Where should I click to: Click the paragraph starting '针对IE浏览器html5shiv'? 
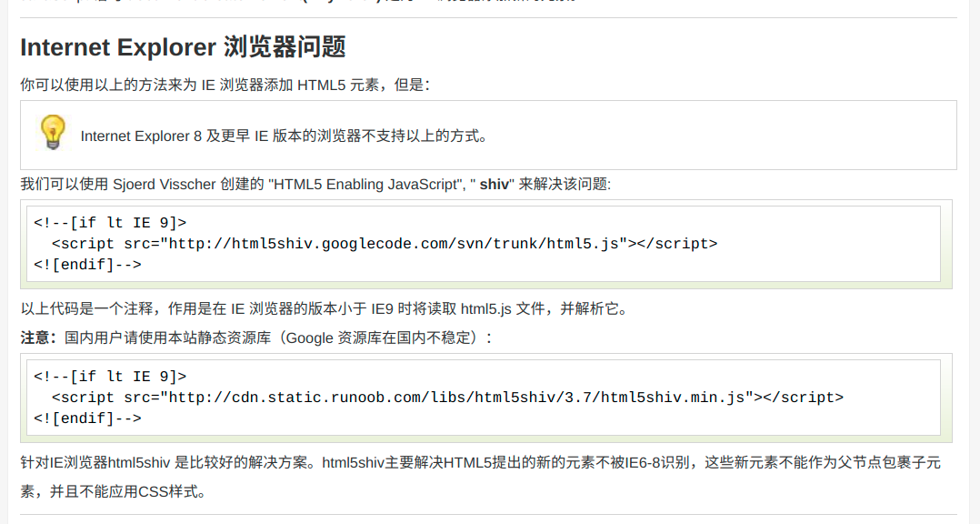point(480,463)
